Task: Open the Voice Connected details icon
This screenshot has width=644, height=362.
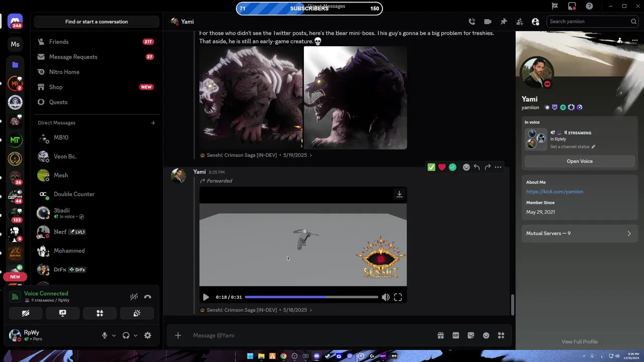Action: 15,297
